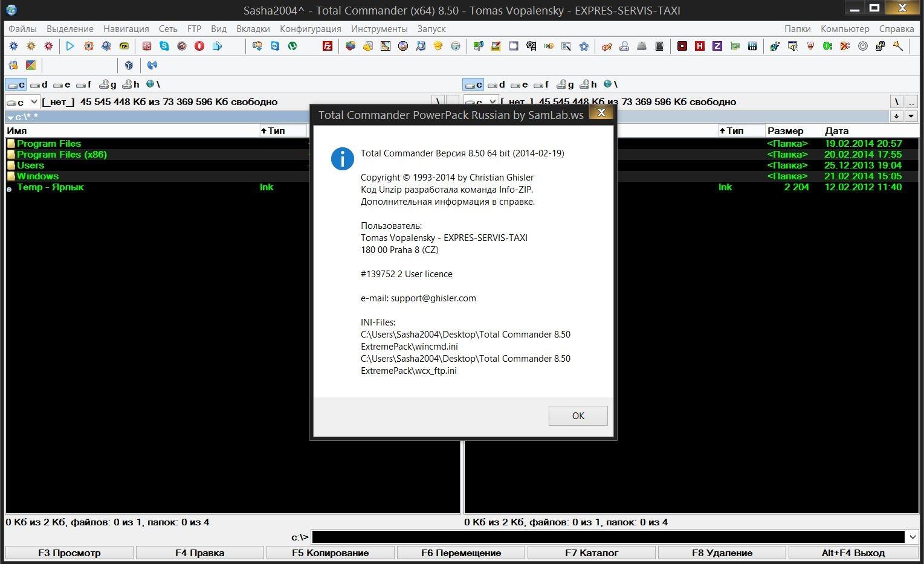Select drive h in right panel
The width and height of the screenshot is (924, 564).
(589, 85)
